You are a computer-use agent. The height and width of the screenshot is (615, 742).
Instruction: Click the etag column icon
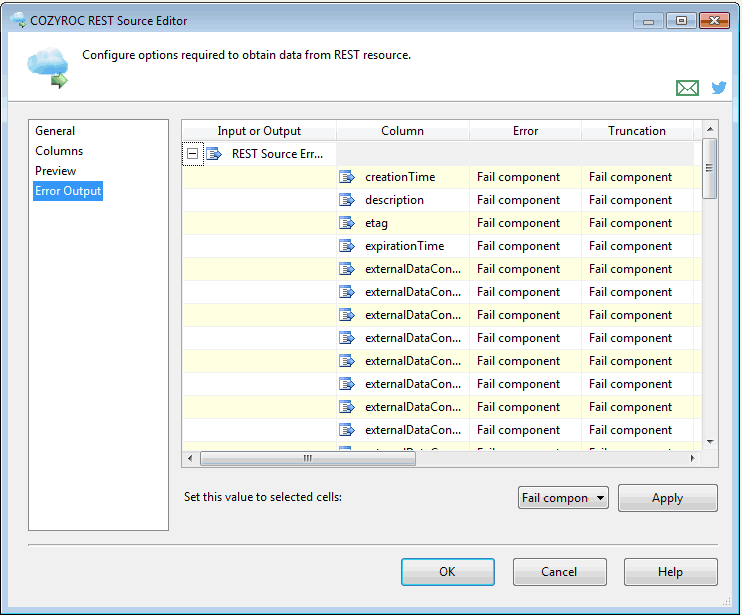[x=347, y=223]
